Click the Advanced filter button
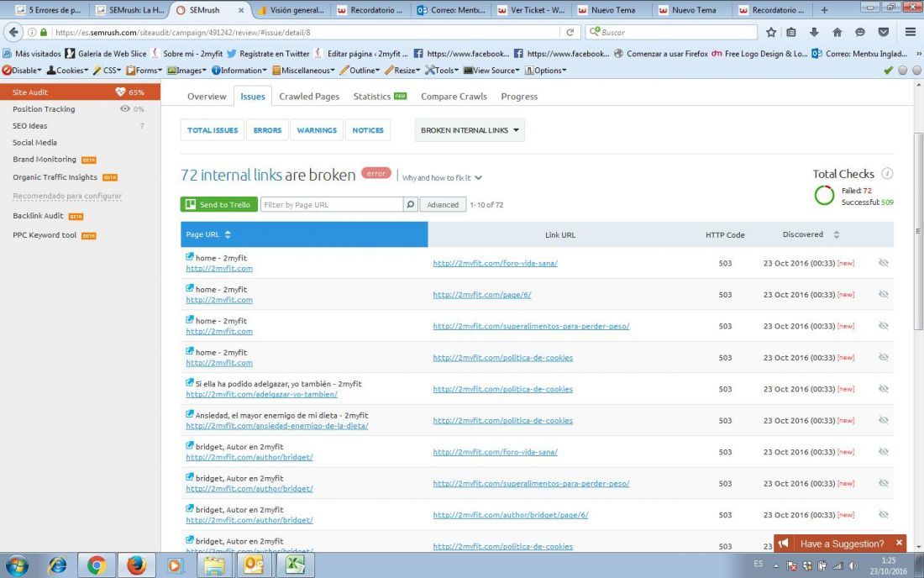Viewport: 924px width, 578px height. 443,204
